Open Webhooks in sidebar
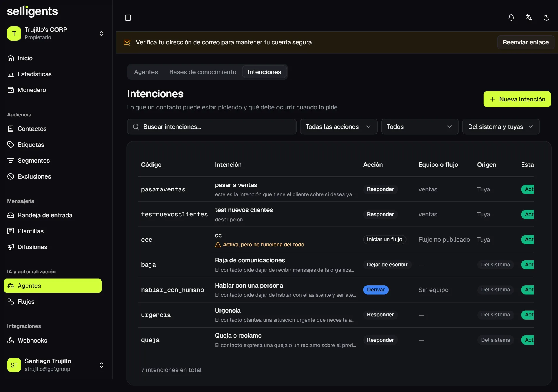558x392 pixels. (x=53, y=341)
